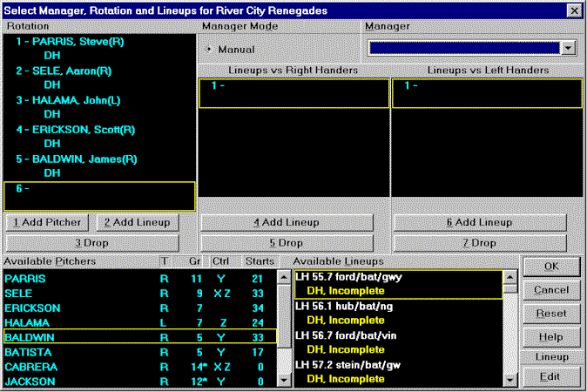The image size is (587, 392).
Task: Select the Manual manager mode radio button
Action: (210, 51)
